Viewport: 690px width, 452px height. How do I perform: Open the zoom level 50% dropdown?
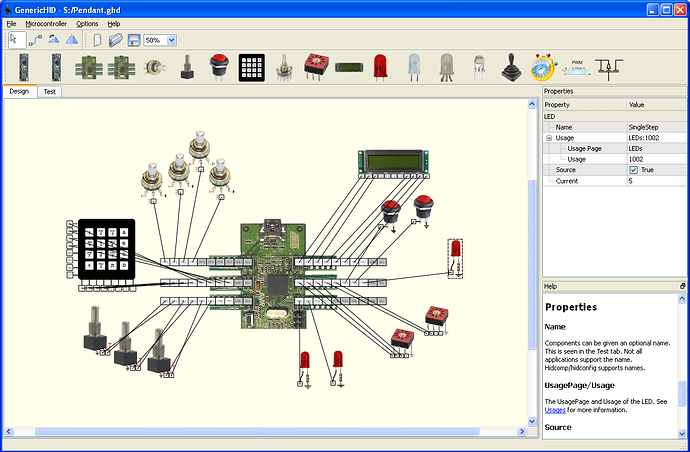tap(172, 40)
